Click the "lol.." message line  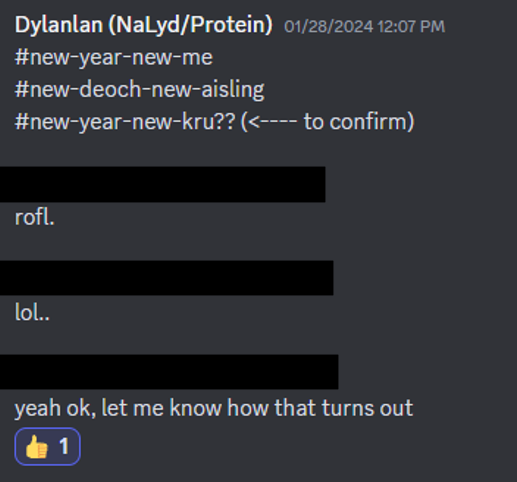[32, 313]
